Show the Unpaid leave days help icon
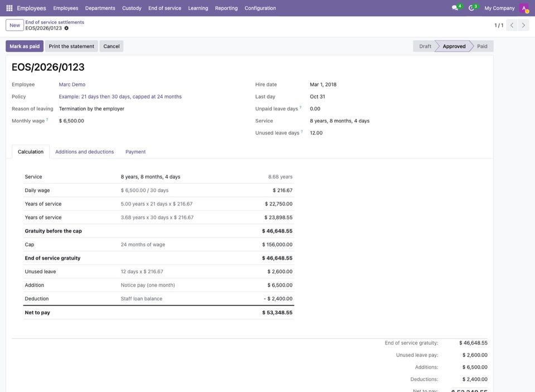 301,108
